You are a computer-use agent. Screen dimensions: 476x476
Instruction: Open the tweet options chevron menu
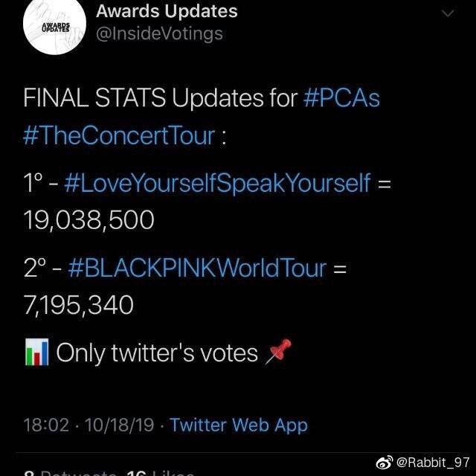(448, 13)
